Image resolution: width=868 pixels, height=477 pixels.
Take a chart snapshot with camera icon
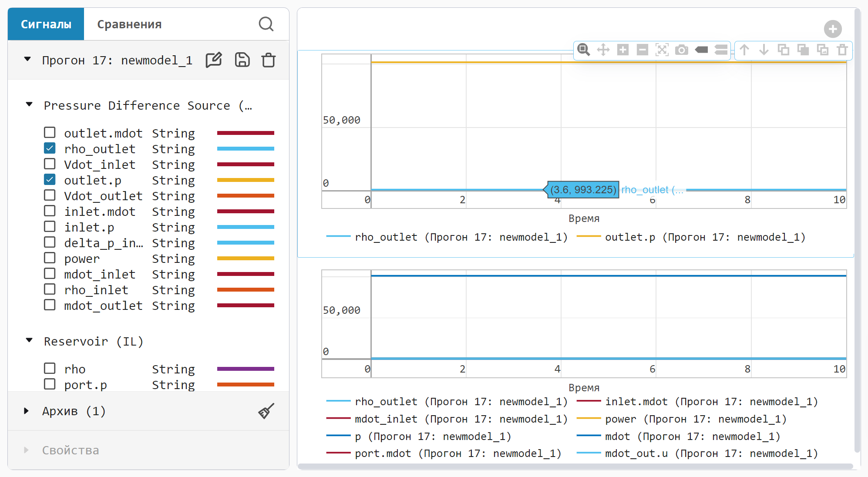pos(682,50)
